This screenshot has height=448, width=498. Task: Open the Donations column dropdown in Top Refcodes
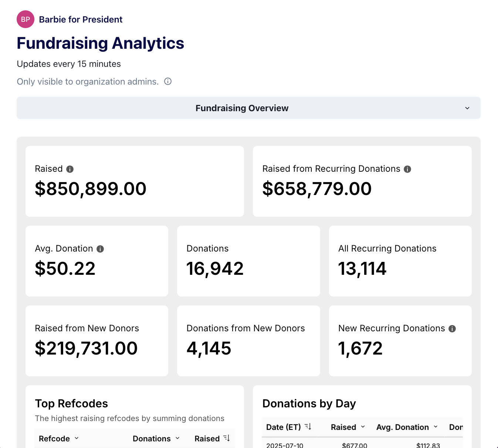[178, 438]
